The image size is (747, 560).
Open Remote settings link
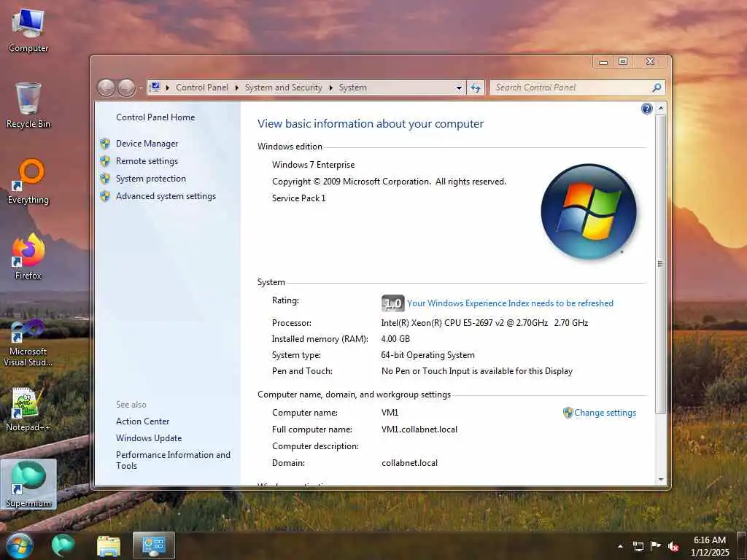point(147,161)
